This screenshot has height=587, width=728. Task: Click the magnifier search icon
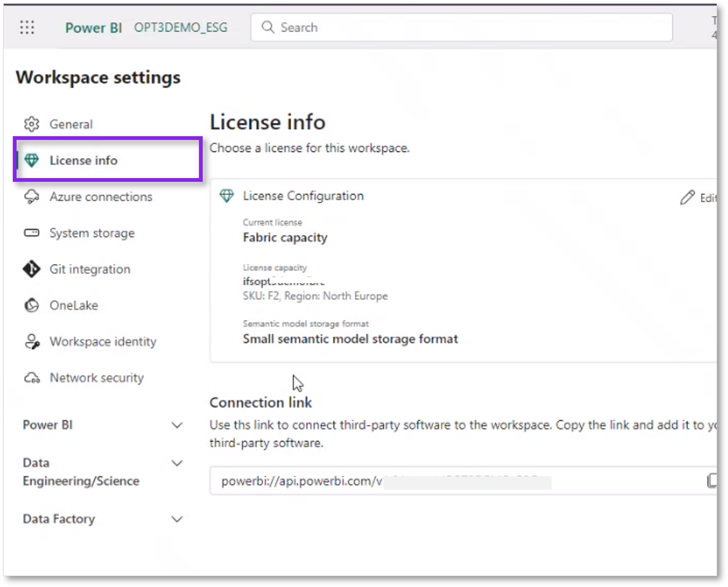[x=268, y=27]
